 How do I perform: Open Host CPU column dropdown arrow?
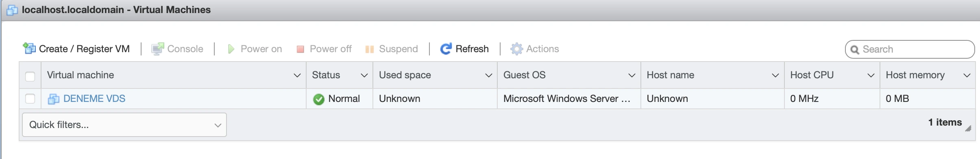click(x=871, y=75)
